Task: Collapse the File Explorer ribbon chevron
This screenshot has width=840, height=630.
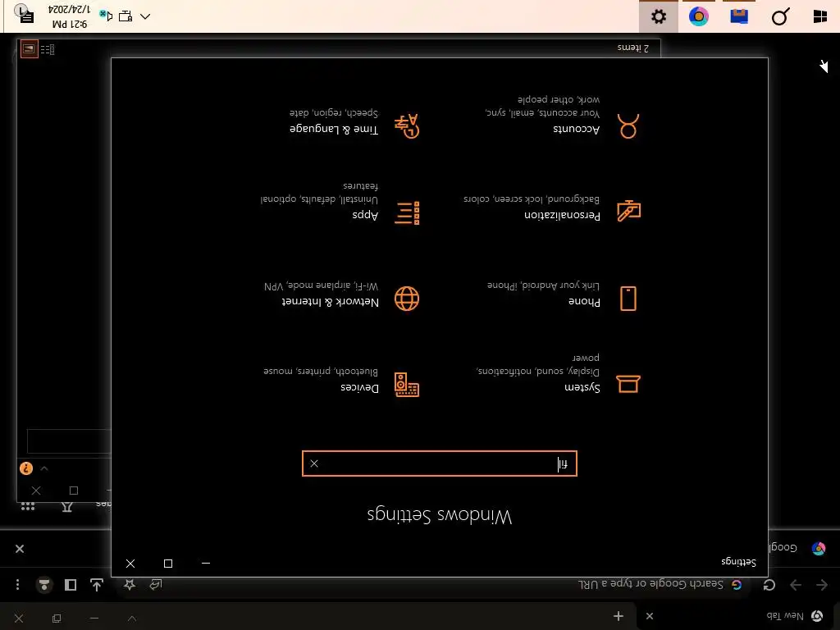Action: (x=44, y=468)
